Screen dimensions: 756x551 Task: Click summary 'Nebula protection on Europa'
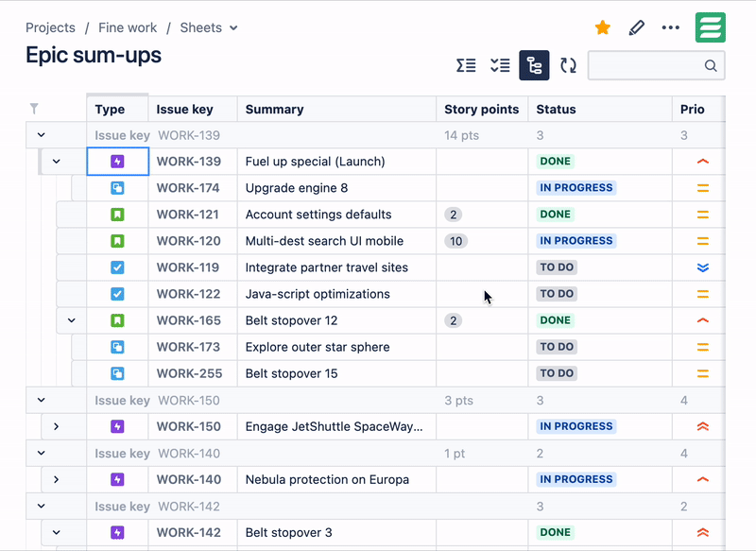[x=327, y=480]
